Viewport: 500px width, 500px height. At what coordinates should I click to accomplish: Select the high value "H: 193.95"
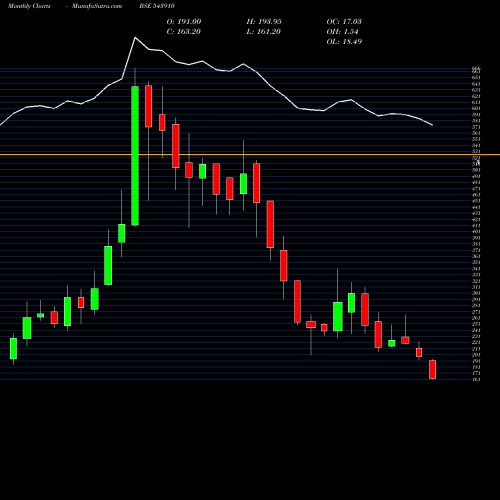264,22
